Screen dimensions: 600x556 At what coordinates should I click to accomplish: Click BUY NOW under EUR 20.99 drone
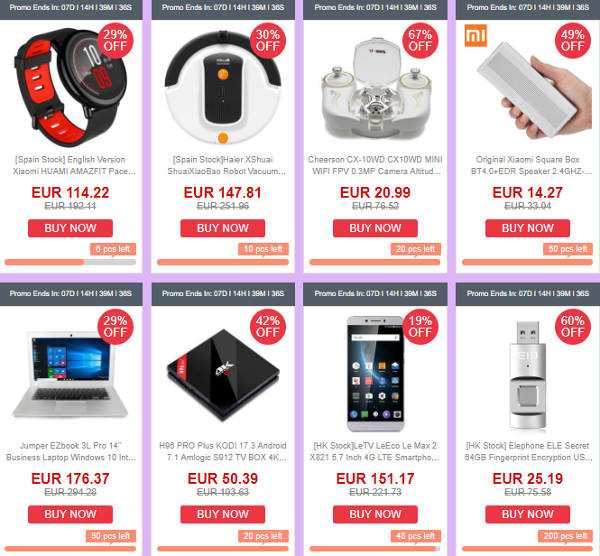click(x=375, y=228)
